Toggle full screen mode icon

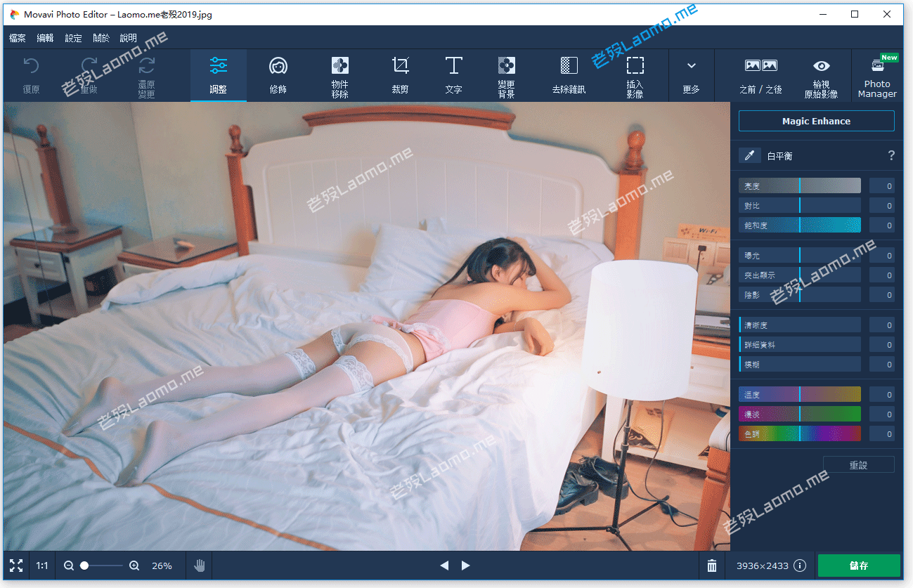(16, 566)
